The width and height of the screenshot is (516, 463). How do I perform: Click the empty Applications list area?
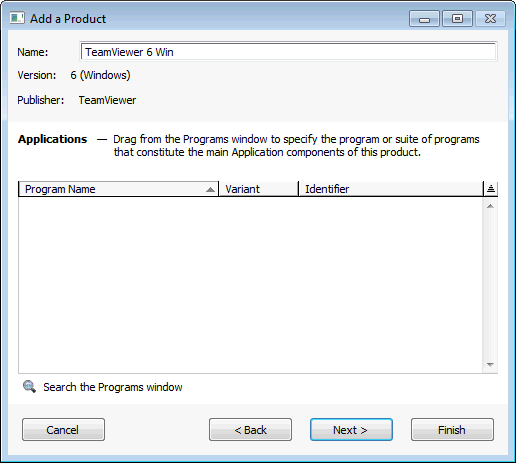(250, 285)
